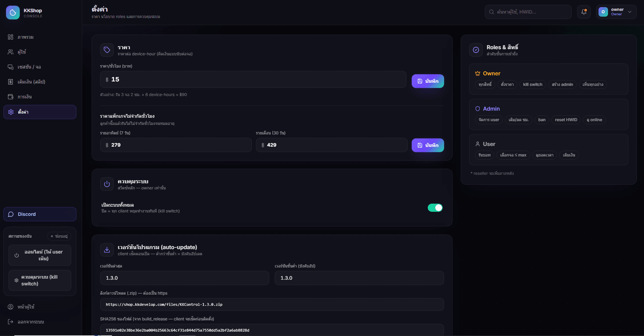This screenshot has width=644, height=336.
Task: Click the magnifier icon in search box
Action: pos(491,12)
